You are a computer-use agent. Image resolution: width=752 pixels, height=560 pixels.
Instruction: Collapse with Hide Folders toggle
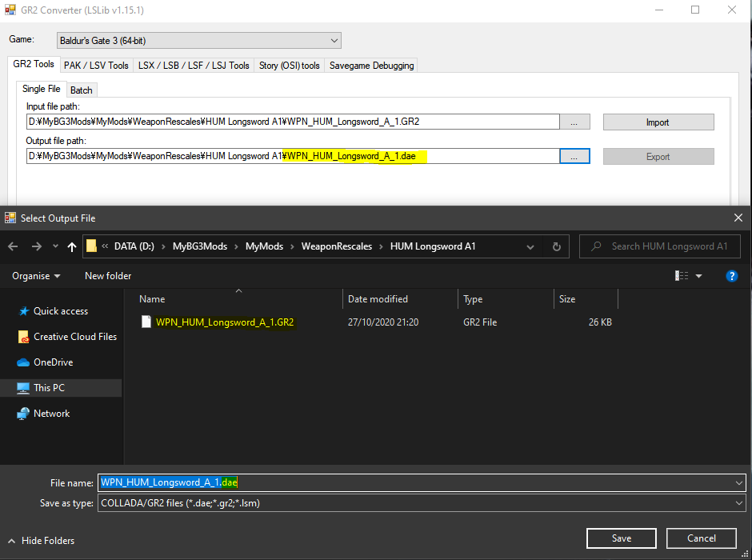pyautogui.click(x=42, y=541)
